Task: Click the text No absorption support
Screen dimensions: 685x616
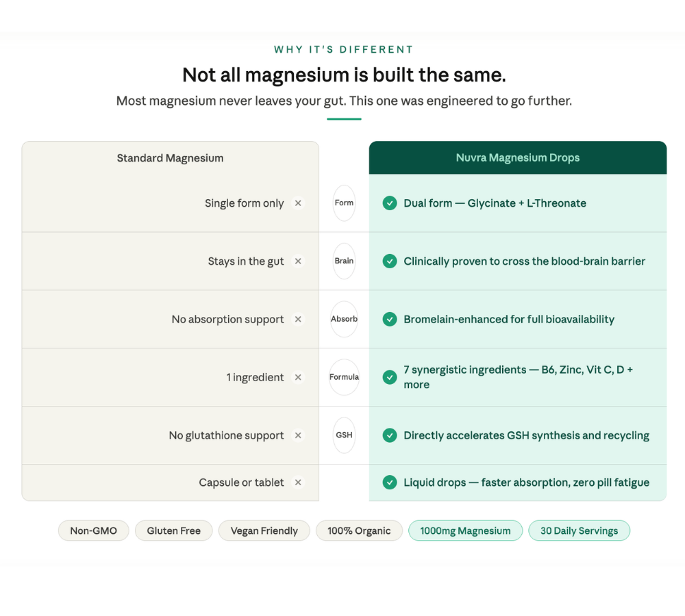Action: pyautogui.click(x=227, y=320)
